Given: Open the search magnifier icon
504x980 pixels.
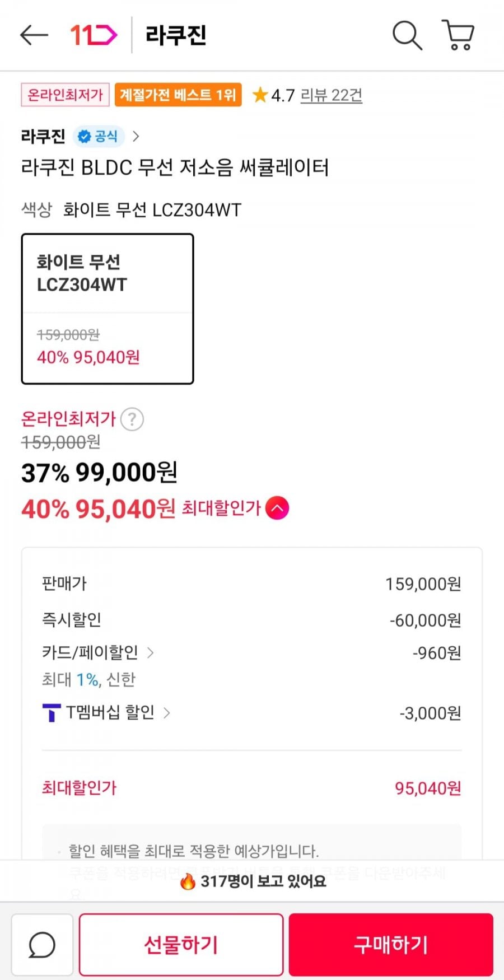Looking at the screenshot, I should point(407,35).
